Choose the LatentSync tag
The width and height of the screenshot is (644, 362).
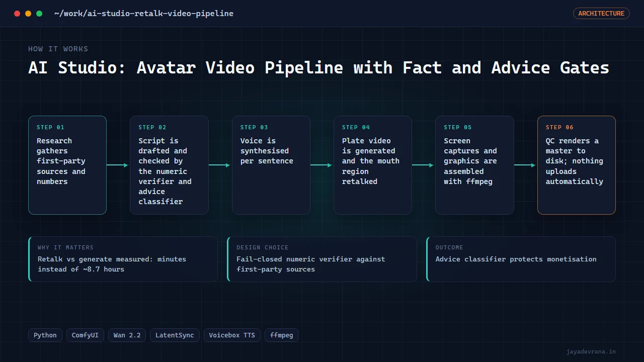[x=175, y=335]
